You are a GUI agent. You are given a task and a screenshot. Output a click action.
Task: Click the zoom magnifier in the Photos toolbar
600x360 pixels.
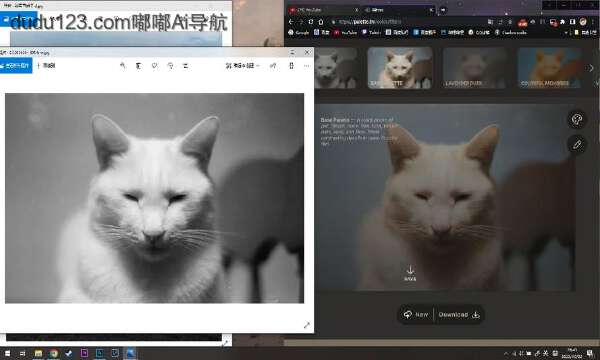pyautogui.click(x=123, y=66)
